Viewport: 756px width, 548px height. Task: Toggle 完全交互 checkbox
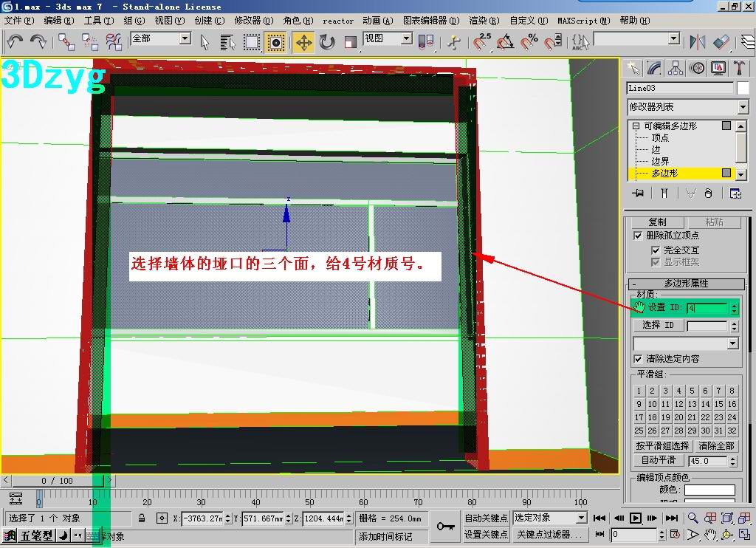656,250
